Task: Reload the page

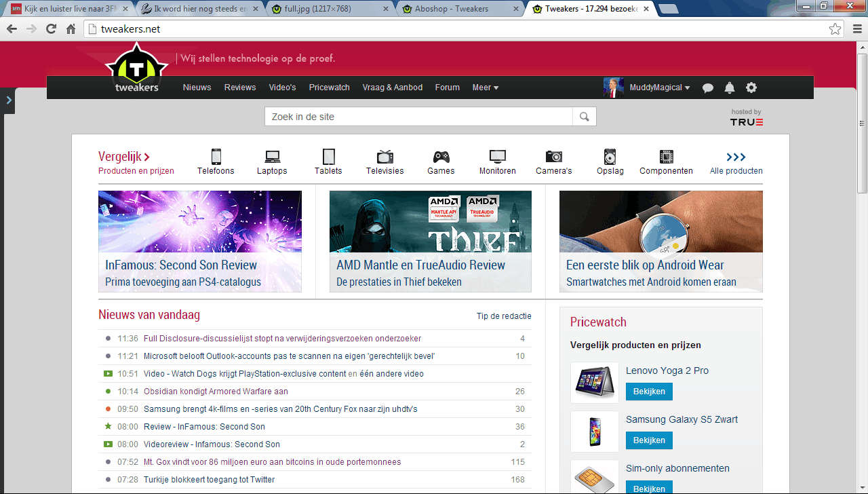Action: pos(51,29)
